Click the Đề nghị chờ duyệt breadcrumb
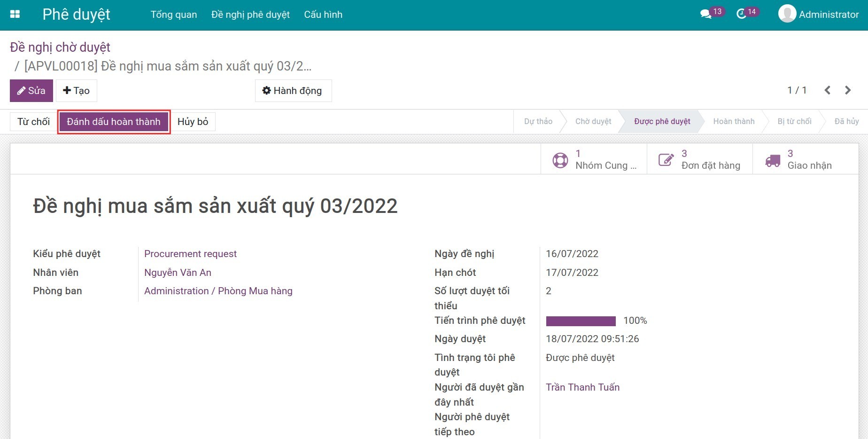Viewport: 868px width, 439px height. click(x=60, y=47)
